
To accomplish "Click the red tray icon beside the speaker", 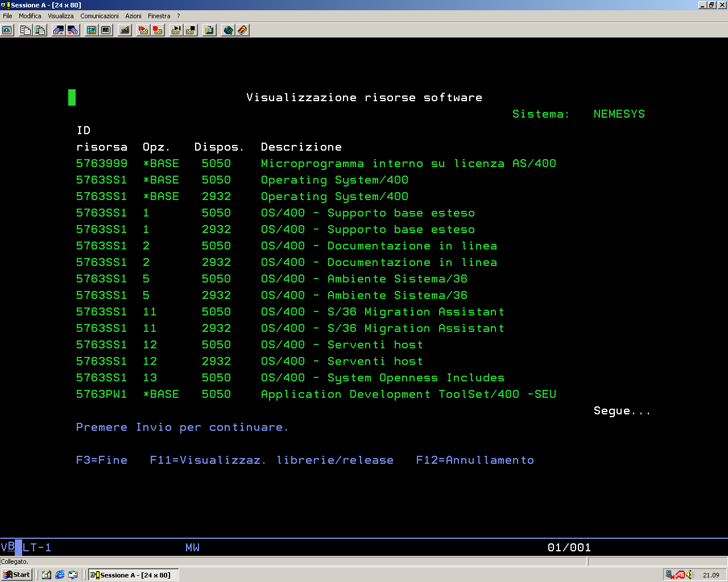I will pyautogui.click(x=680, y=575).
